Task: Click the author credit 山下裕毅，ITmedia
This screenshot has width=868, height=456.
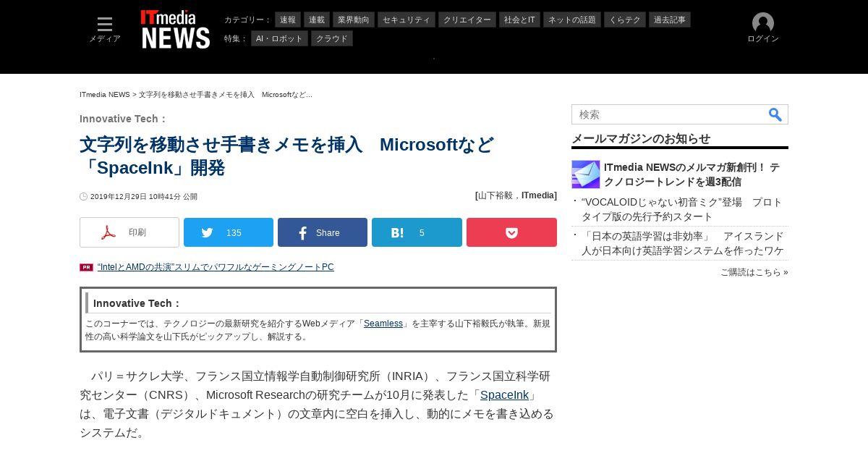Action: pyautogui.click(x=516, y=195)
